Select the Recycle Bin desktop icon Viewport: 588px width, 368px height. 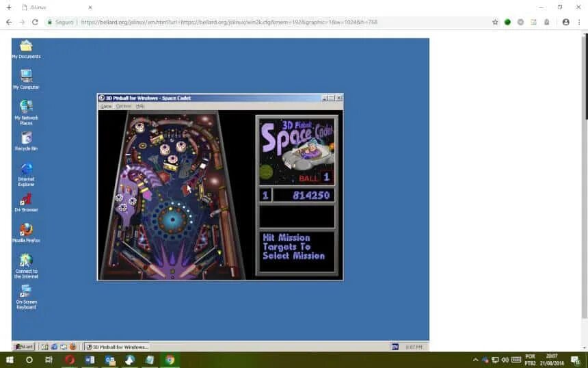pos(26,141)
